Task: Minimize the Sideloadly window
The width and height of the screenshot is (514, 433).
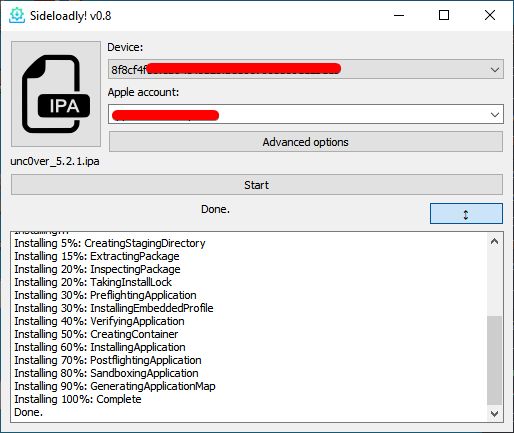Action: [399, 15]
